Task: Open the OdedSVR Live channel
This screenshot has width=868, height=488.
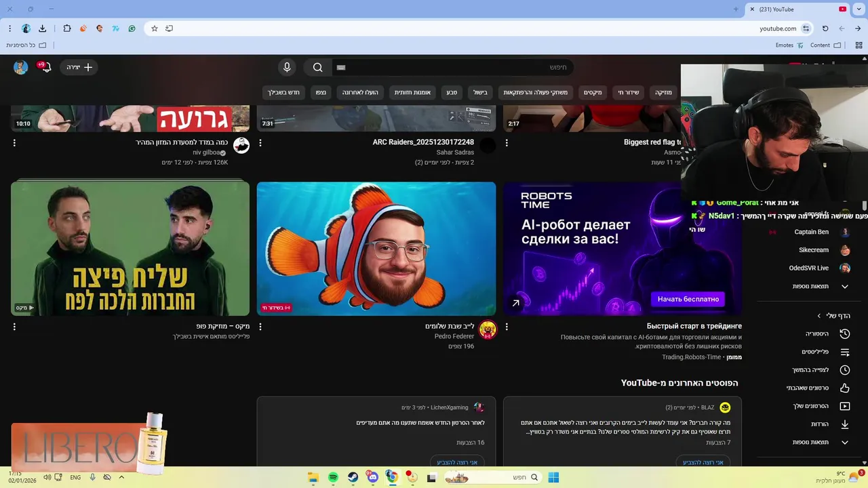Action: pos(821,268)
